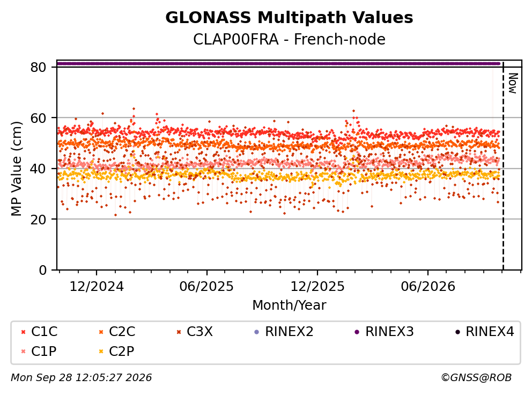Viewport: 532px width, 394px height.
Task: Click the 06/2025 x-axis tick label
Action: pyautogui.click(x=206, y=287)
